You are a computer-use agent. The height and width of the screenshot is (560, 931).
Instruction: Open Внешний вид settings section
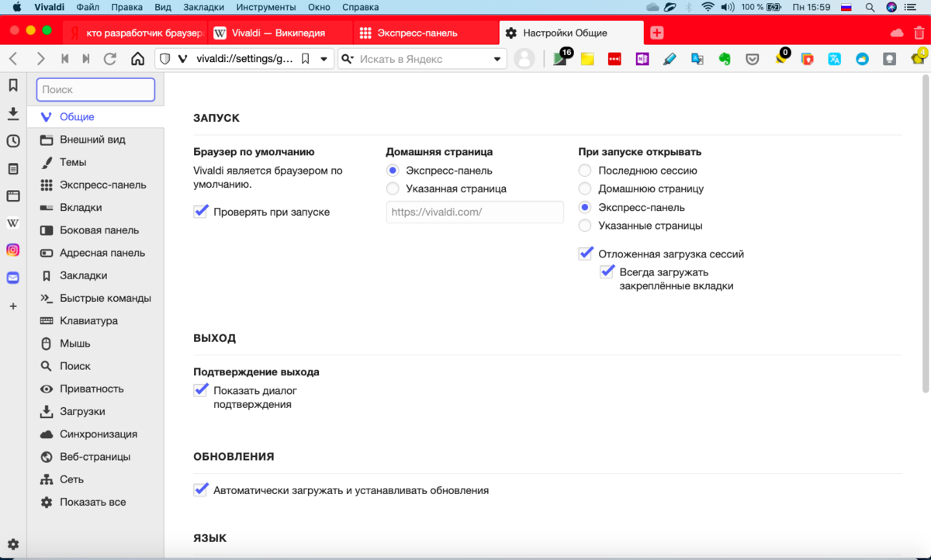click(x=96, y=140)
